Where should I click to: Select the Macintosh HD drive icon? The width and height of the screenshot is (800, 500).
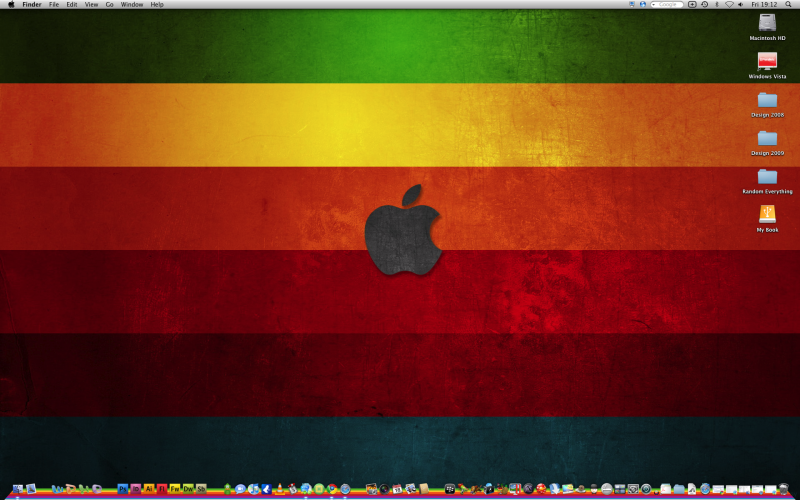click(767, 23)
